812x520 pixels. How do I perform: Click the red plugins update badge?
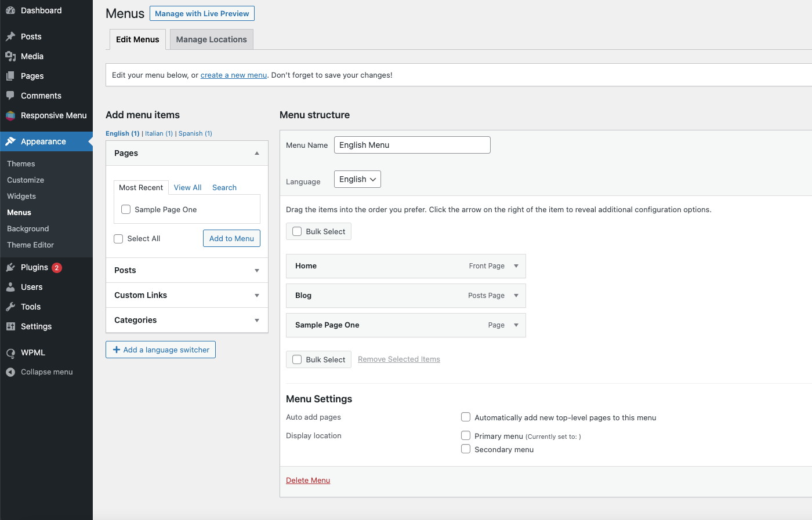pos(57,268)
